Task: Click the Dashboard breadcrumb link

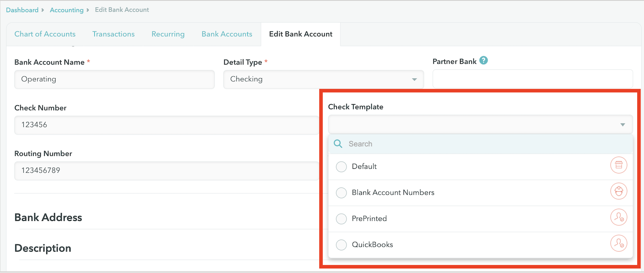Action: point(22,10)
